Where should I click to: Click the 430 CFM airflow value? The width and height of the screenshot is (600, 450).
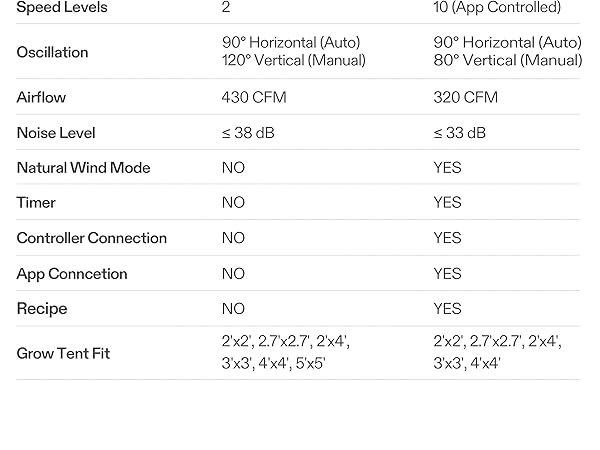pos(249,98)
